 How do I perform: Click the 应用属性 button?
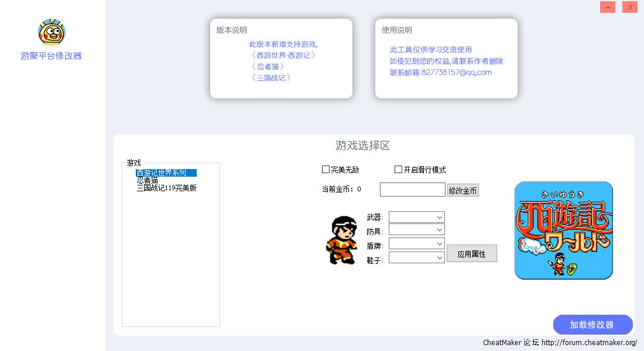click(x=471, y=254)
